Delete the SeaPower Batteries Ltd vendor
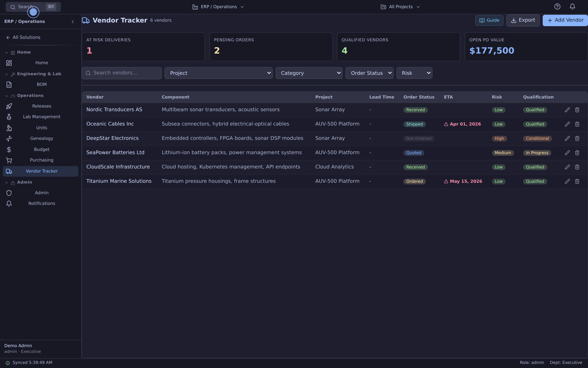The image size is (588, 368). [x=577, y=153]
